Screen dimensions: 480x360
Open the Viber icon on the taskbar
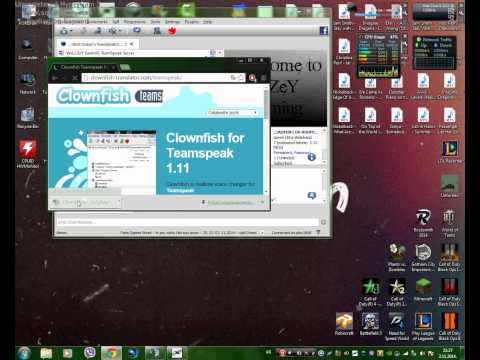coord(89,353)
